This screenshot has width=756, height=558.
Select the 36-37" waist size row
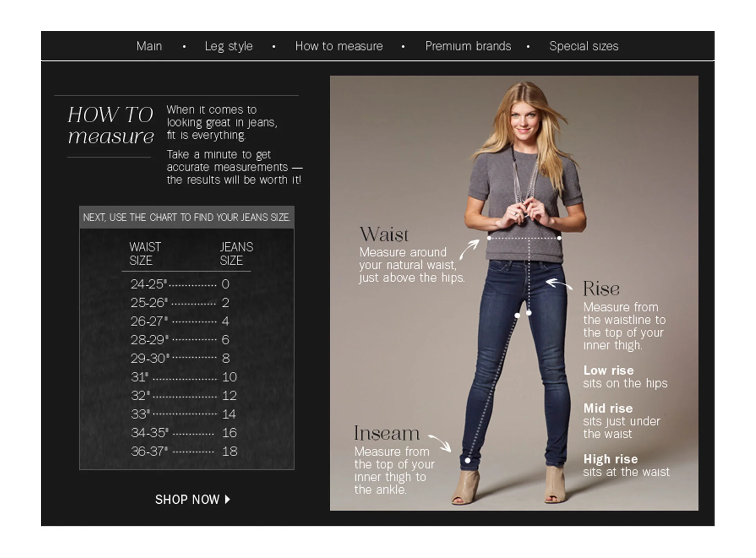pyautogui.click(x=184, y=451)
